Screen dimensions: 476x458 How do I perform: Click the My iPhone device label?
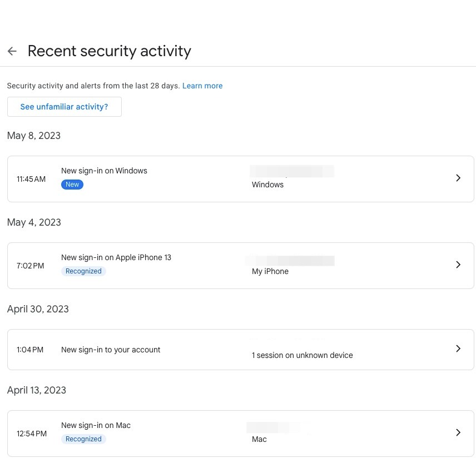pyautogui.click(x=270, y=271)
